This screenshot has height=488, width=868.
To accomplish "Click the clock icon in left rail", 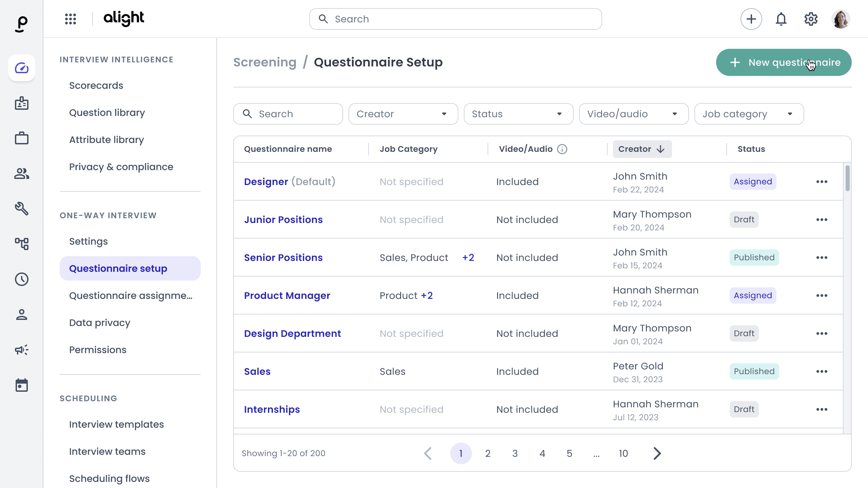I will (22, 279).
